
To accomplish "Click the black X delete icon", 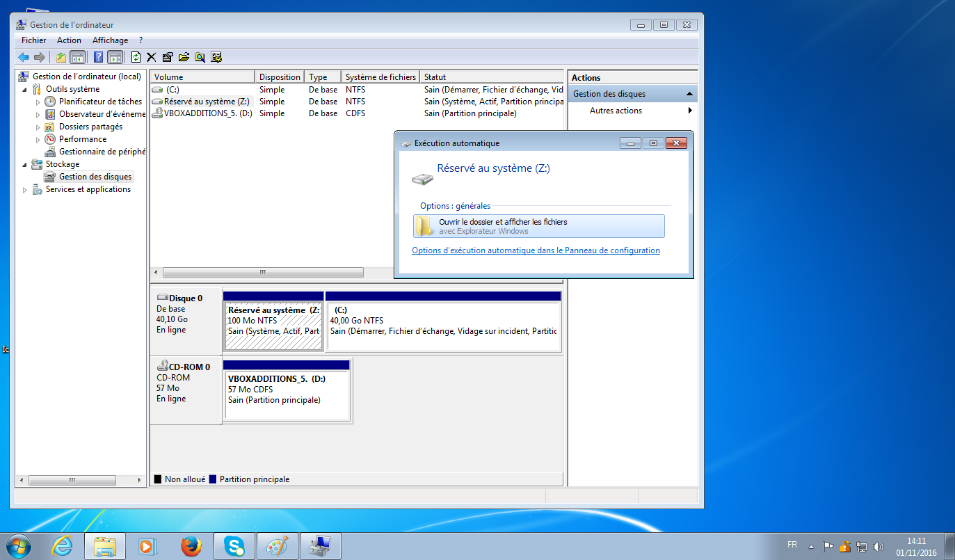I will pyautogui.click(x=151, y=57).
